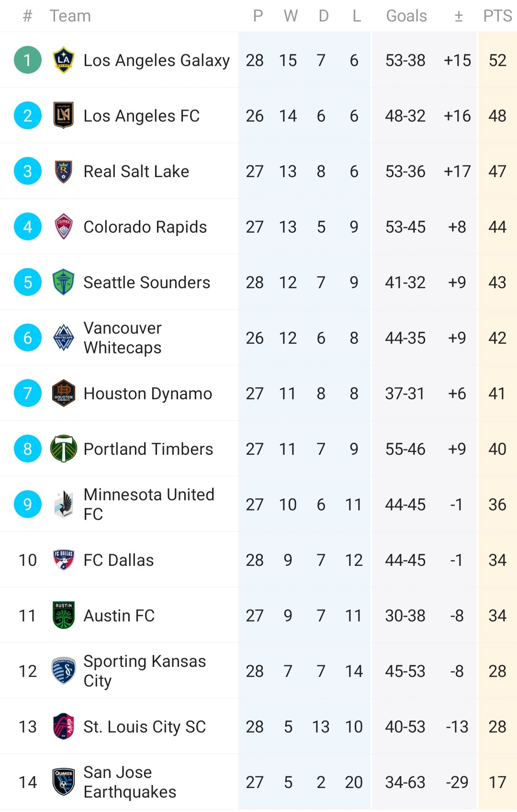This screenshot has width=517, height=812.
Task: Tap the Seattle Sounders logo
Action: click(64, 282)
